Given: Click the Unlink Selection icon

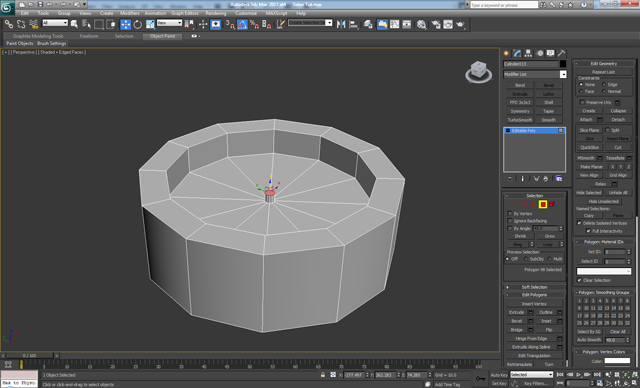Looking at the screenshot, I should pos(21,24).
